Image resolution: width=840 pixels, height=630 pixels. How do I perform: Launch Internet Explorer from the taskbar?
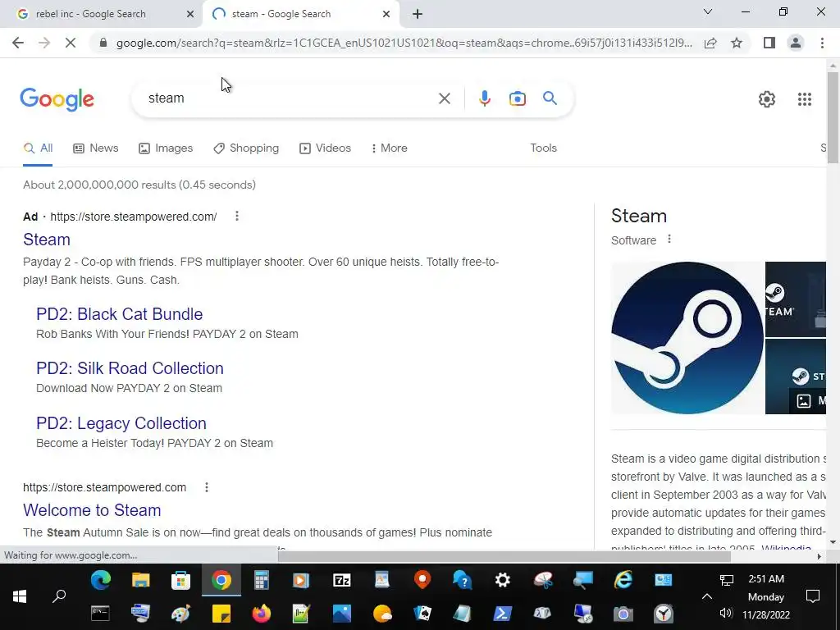coord(623,580)
